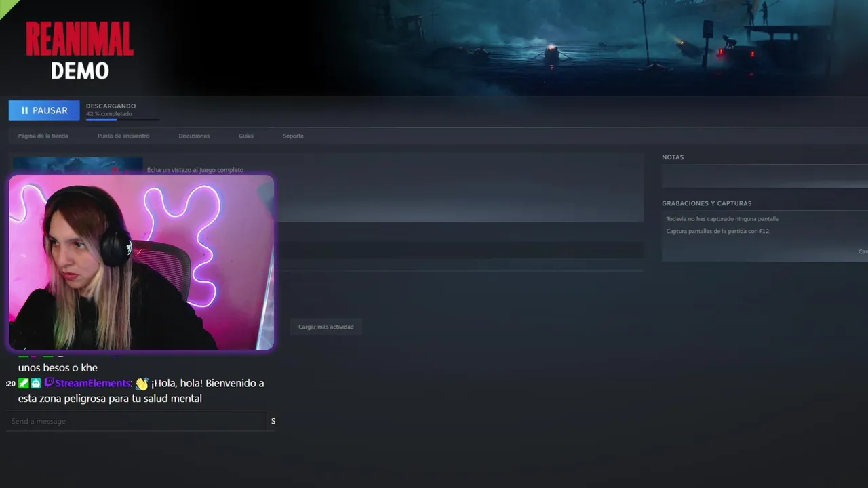Open the Discusiones tab

pos(194,136)
